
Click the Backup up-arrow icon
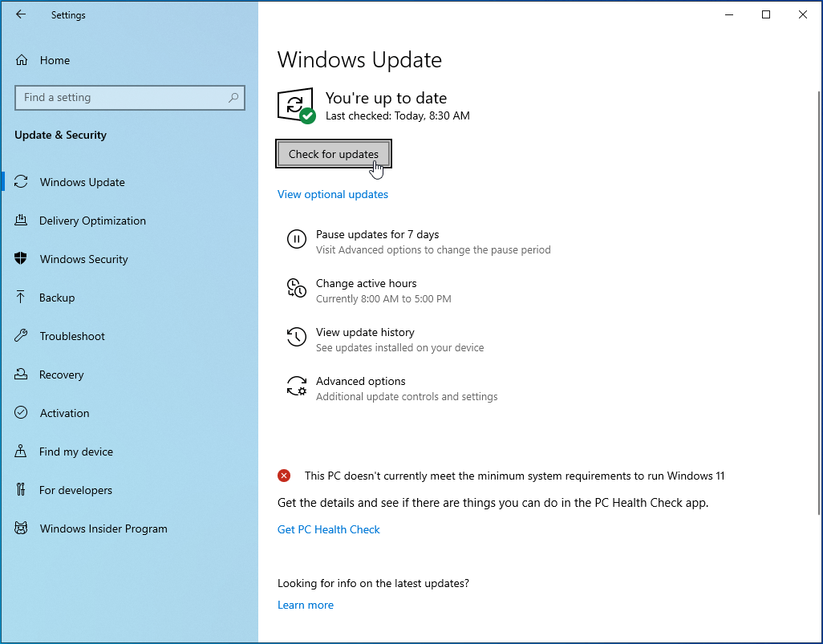click(x=21, y=297)
